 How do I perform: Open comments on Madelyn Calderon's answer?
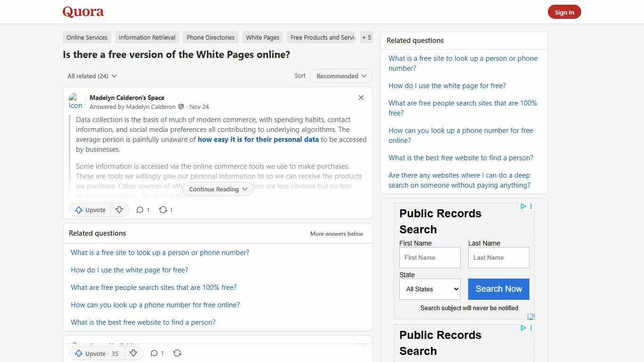(142, 210)
